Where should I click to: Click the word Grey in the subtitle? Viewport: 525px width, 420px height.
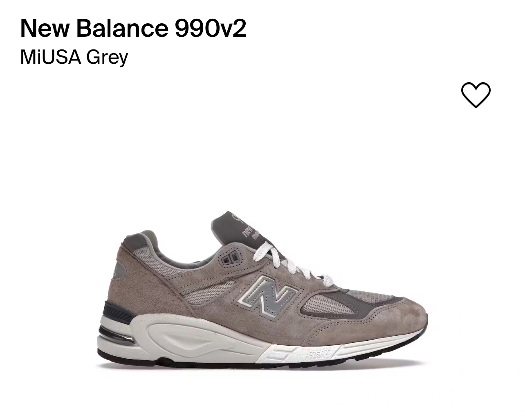107,58
